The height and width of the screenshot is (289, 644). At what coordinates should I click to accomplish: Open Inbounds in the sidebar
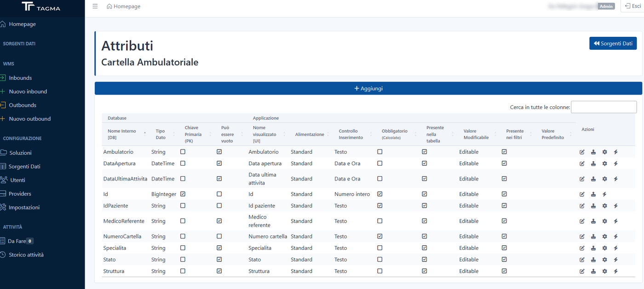coord(20,78)
